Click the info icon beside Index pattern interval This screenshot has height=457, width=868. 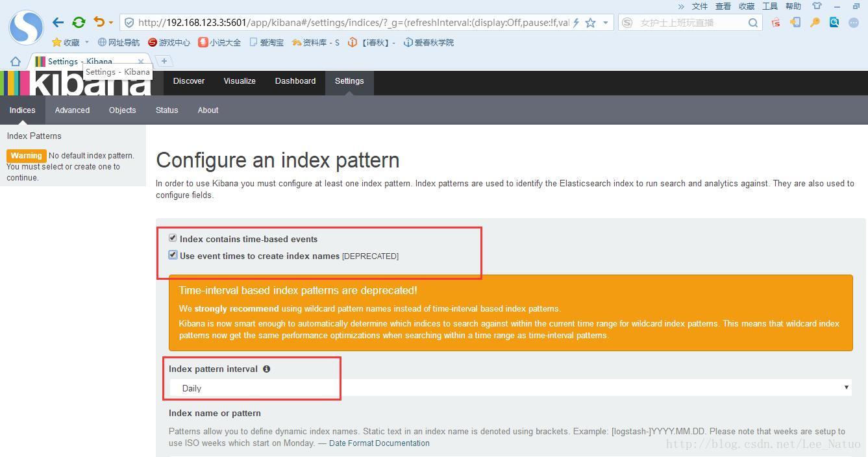(266, 369)
